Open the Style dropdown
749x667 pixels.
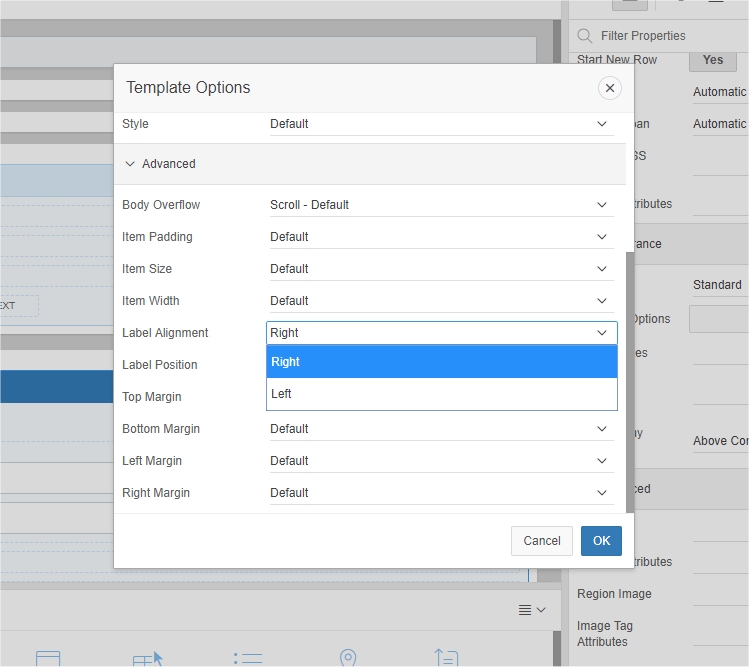coord(441,124)
